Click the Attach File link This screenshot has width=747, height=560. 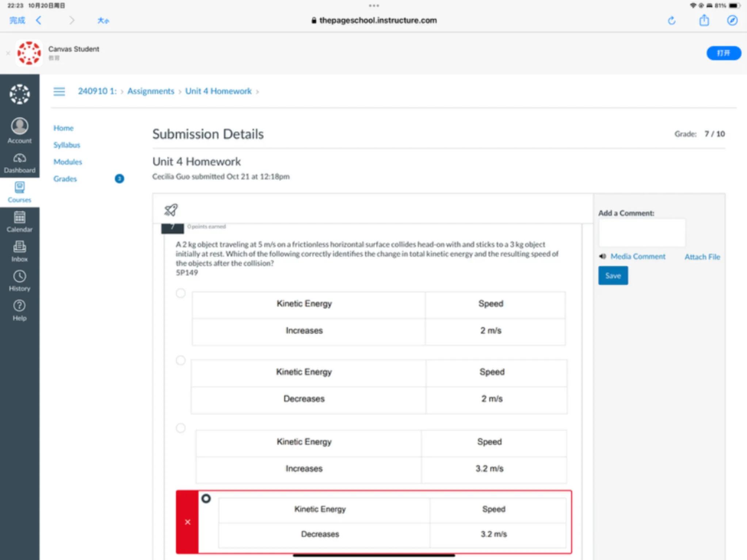[x=702, y=257]
